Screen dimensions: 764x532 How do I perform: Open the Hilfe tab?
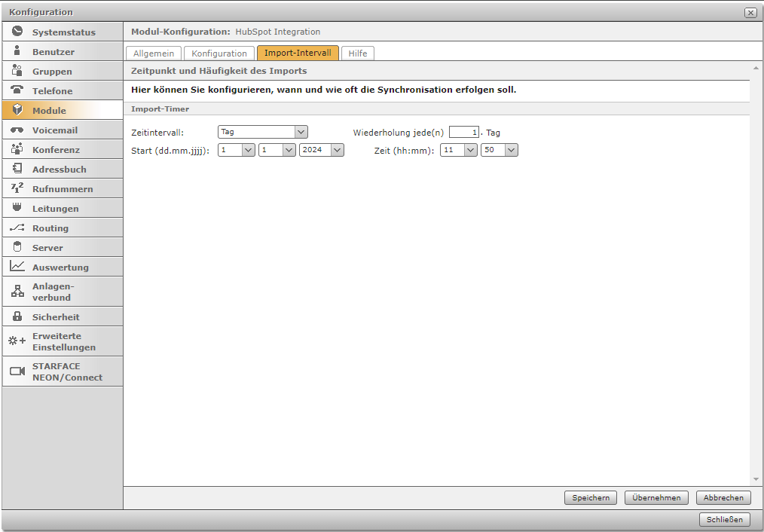pos(357,54)
